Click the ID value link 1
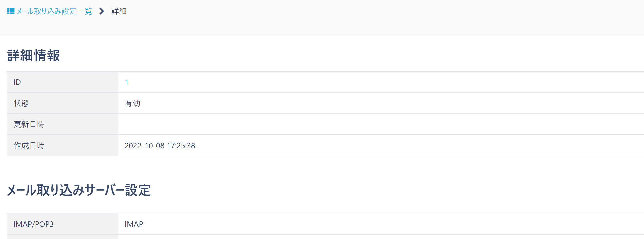 [127, 82]
